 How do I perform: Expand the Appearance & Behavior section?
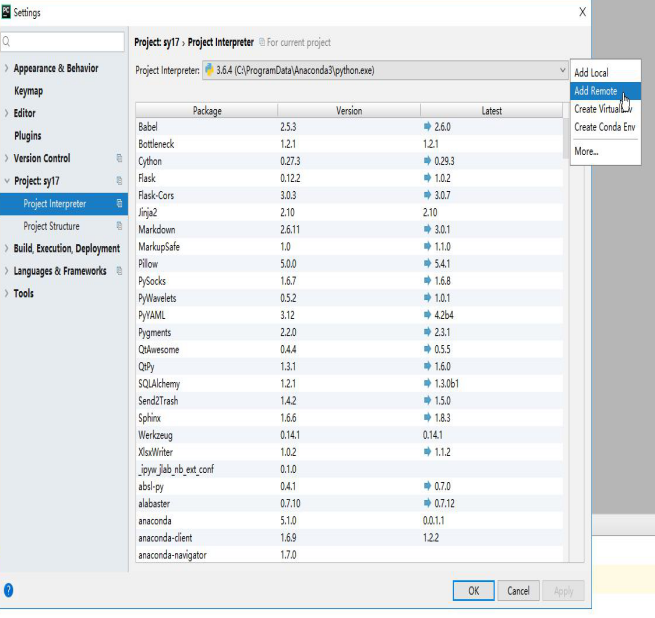point(7,68)
